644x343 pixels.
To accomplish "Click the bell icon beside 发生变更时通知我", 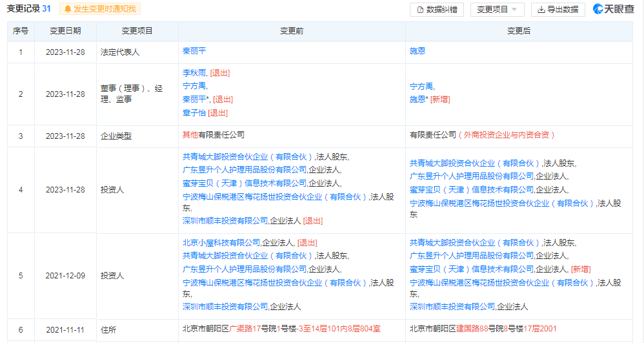I will (x=68, y=9).
